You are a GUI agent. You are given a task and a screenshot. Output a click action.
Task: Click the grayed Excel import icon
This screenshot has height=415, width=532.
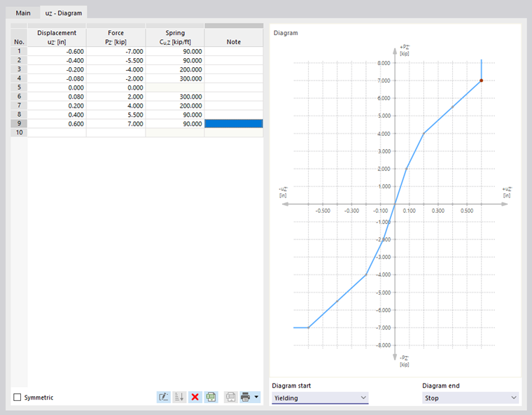(230, 397)
